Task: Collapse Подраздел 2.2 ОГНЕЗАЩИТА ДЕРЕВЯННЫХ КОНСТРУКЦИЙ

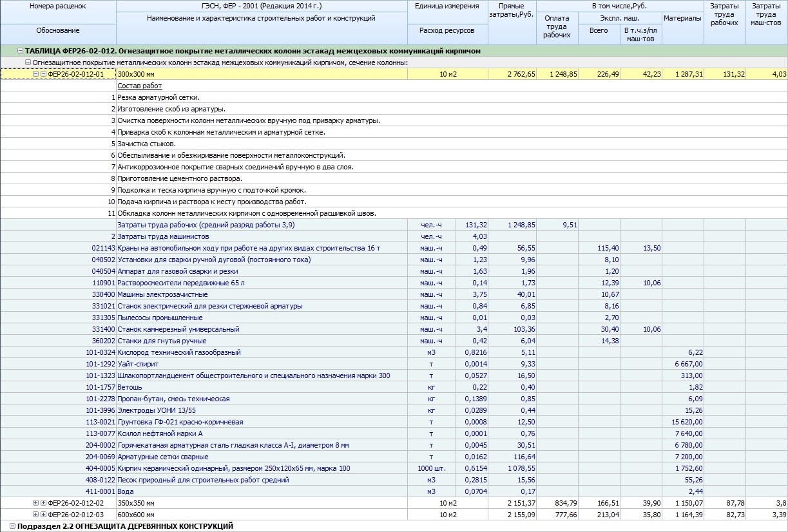Action: [x=12, y=526]
